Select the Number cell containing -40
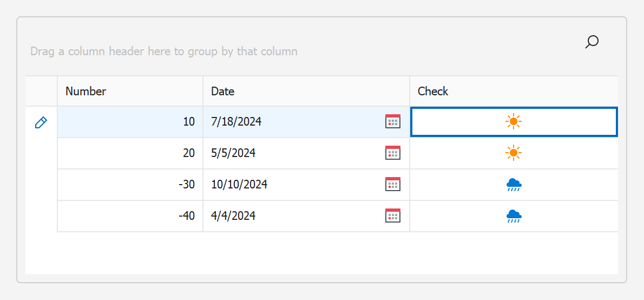This screenshot has width=644, height=300. 130,216
